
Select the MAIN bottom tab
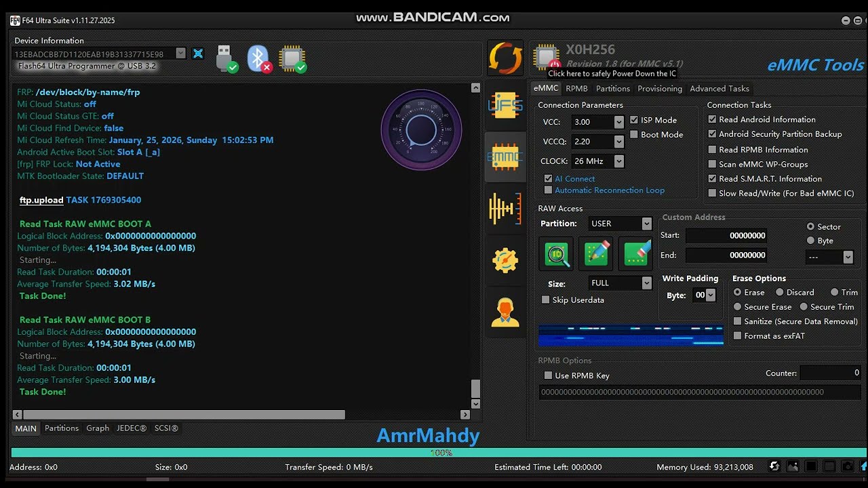point(26,428)
